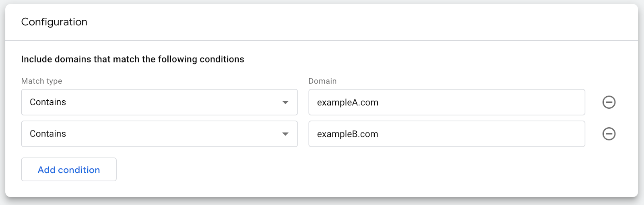Click the Configuration heading
Screen dimensions: 644x205
click(x=54, y=22)
